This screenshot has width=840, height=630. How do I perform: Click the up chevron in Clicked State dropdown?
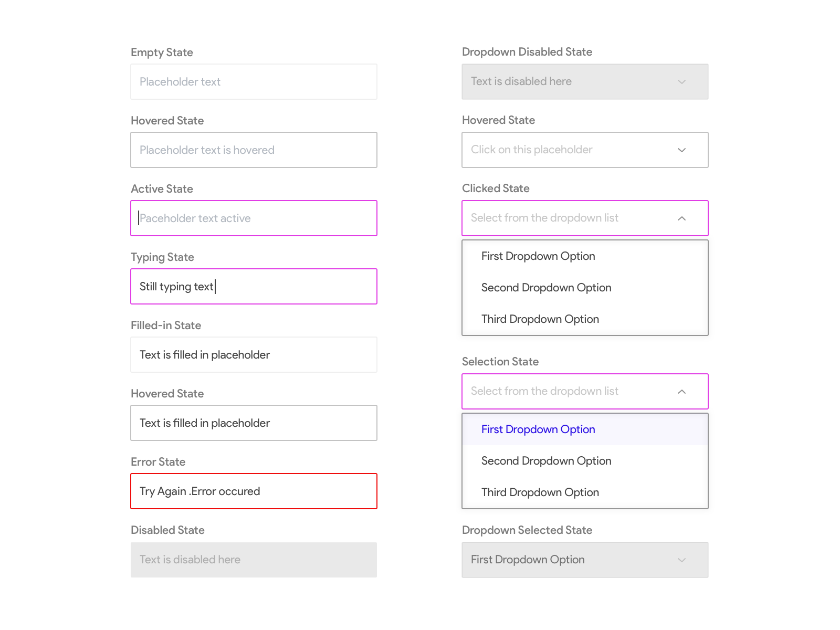(681, 218)
